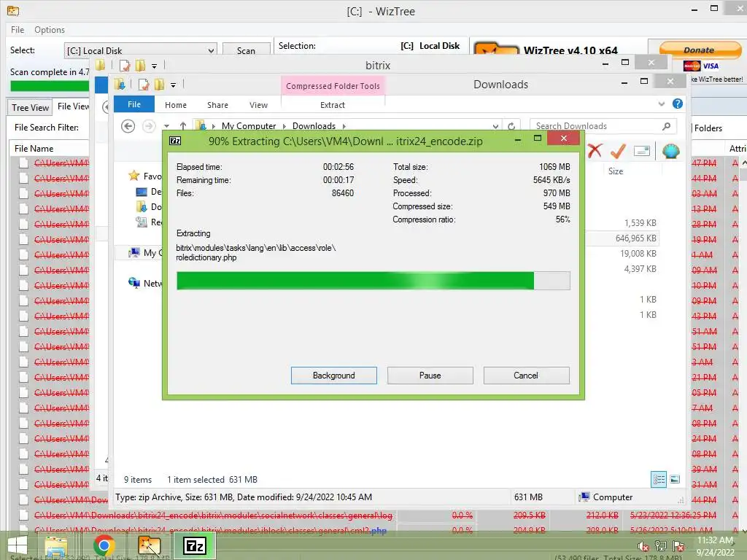This screenshot has height=560, width=747.
Task: Open WizTree Options menu
Action: click(x=49, y=29)
